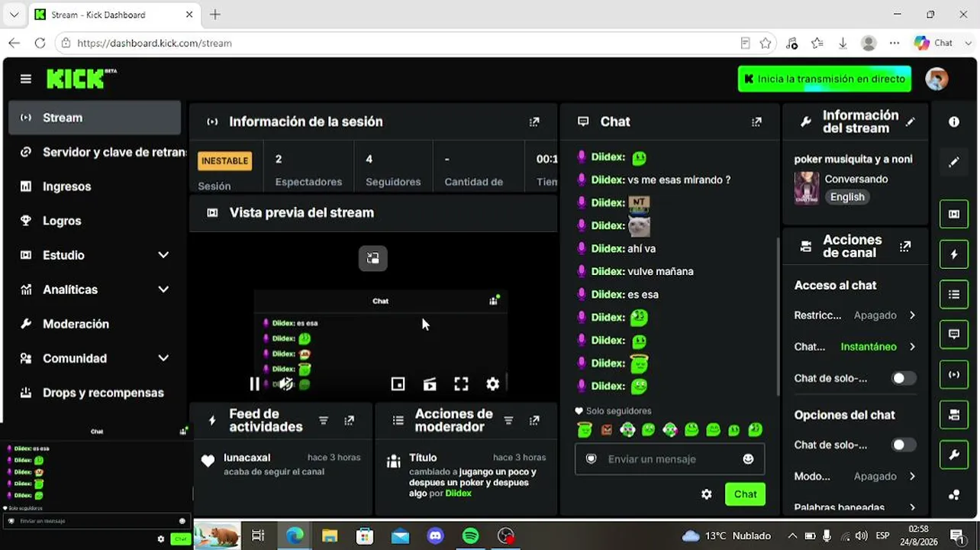Open the Chat... Instantáneo delay setting

tap(855, 347)
